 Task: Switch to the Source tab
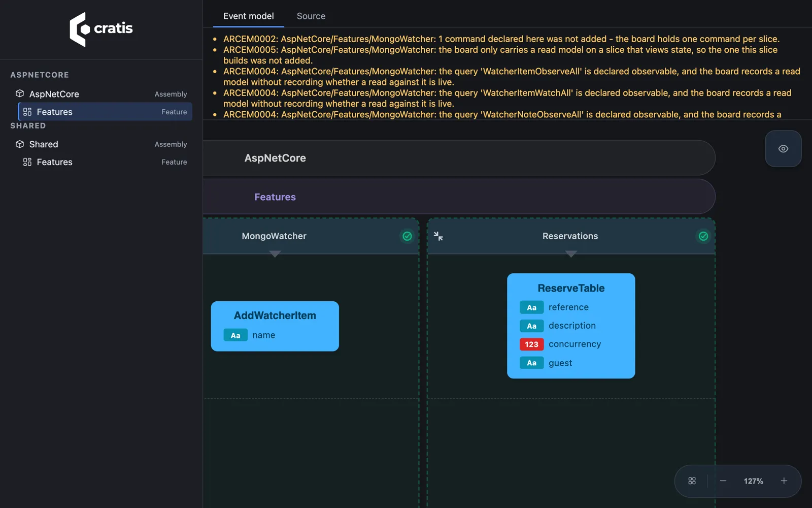[311, 16]
